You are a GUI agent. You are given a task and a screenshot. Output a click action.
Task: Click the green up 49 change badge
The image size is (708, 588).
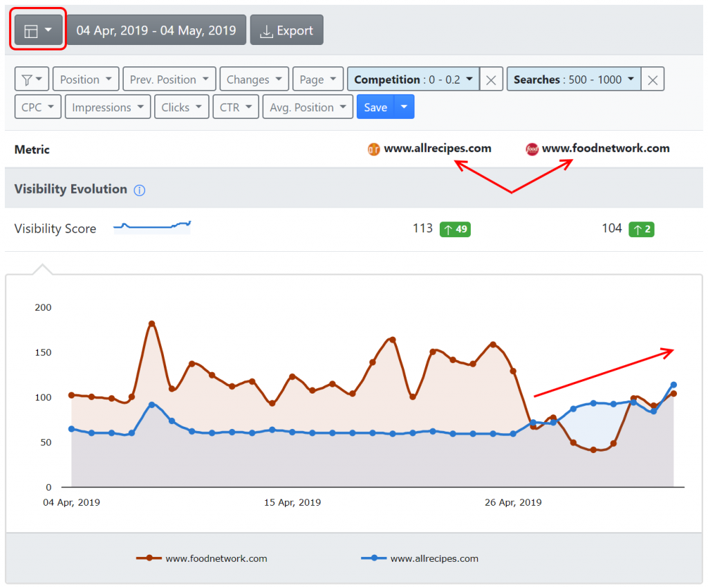pyautogui.click(x=455, y=229)
